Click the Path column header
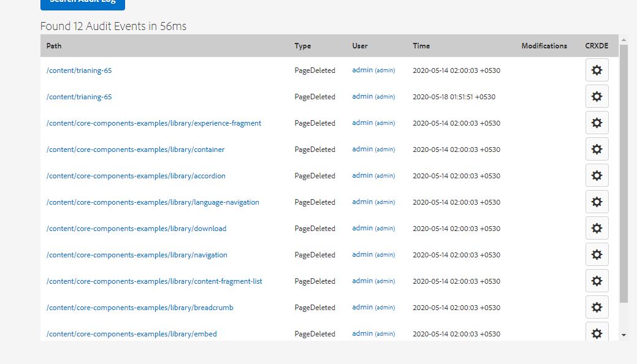This screenshot has width=637, height=364. tap(53, 45)
